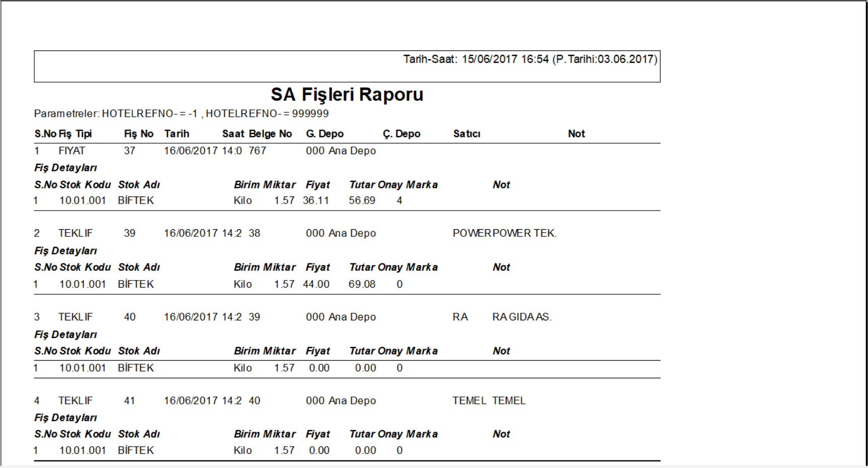Click '000 Ana Depo' in the FIYAT row
The image size is (868, 468).
(x=341, y=151)
